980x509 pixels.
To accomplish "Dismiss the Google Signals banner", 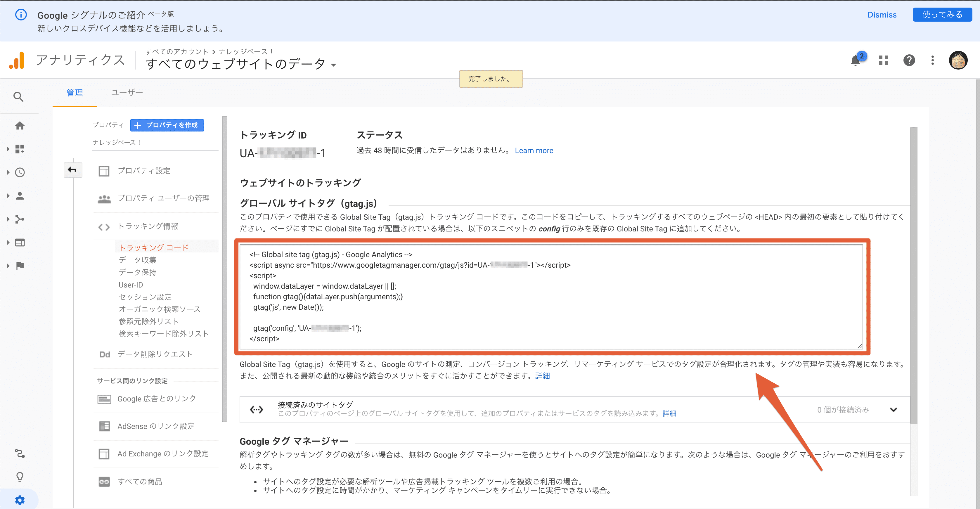I will 882,15.
